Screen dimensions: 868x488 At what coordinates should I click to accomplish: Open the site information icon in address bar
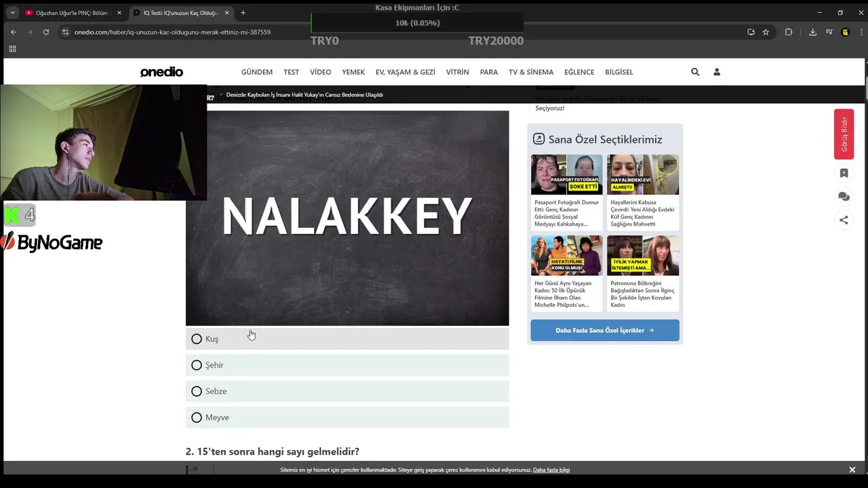coord(65,32)
